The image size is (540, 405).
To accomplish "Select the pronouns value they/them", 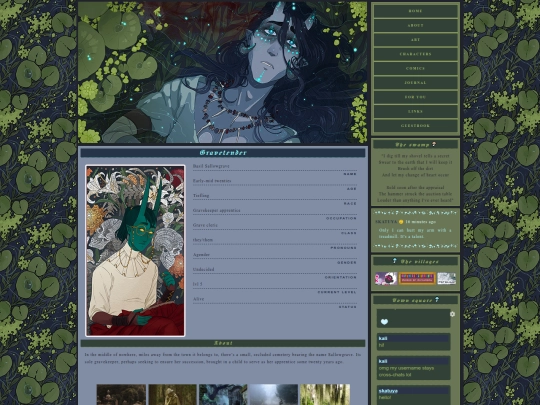I will 202,240.
